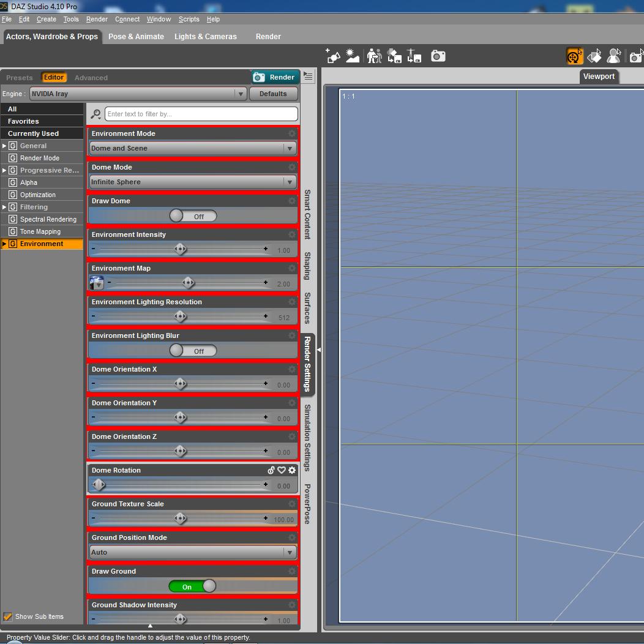Open the Environment Map gear settings icon
The image size is (644, 644).
292,268
